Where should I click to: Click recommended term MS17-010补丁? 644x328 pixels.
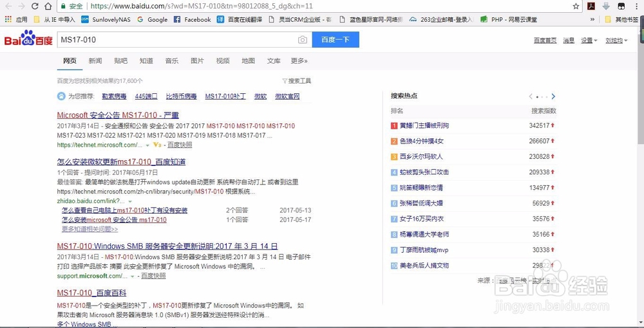click(225, 96)
